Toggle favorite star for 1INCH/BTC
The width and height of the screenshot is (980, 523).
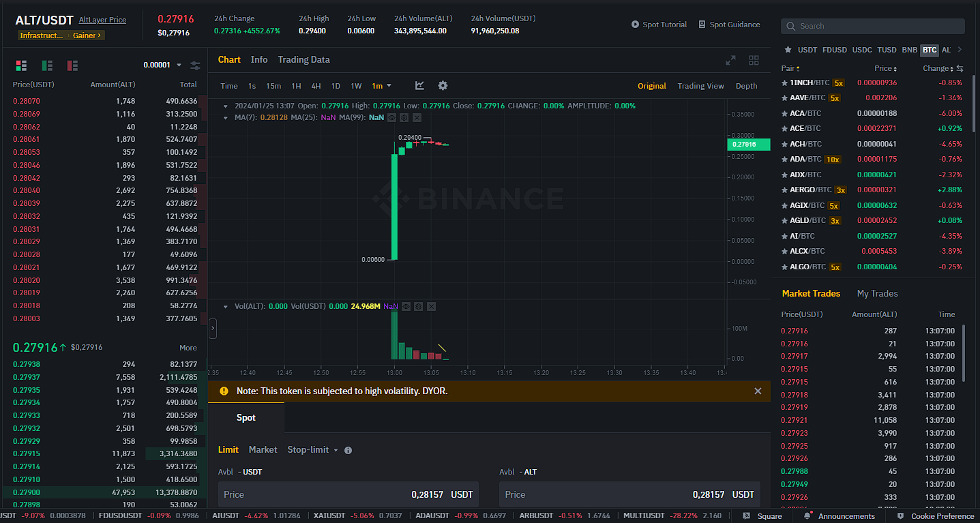point(784,83)
